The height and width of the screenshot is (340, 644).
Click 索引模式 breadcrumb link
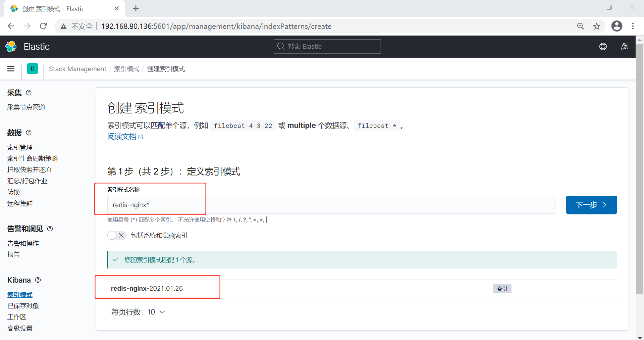click(127, 69)
